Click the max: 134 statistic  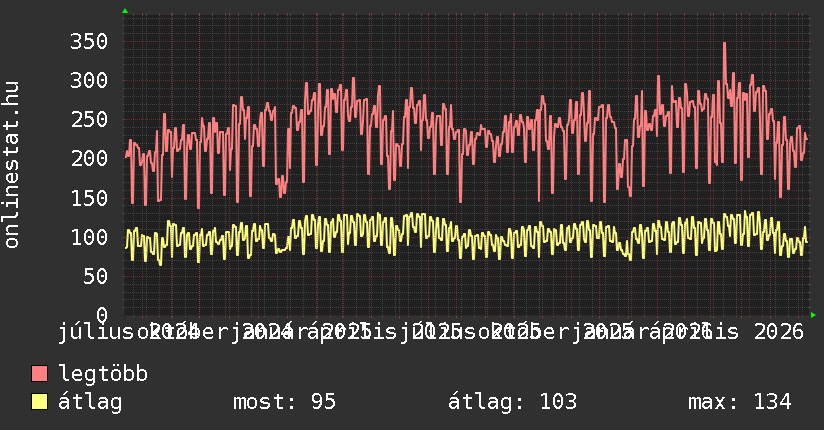[739, 402]
